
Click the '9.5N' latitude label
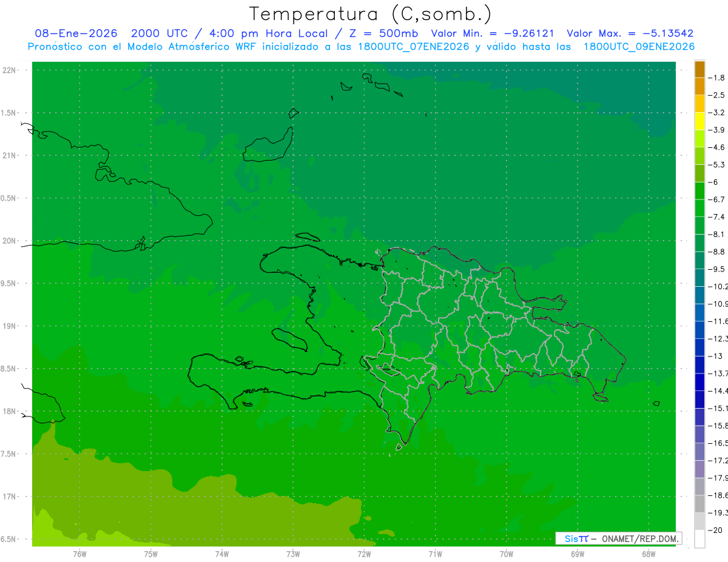(9, 284)
